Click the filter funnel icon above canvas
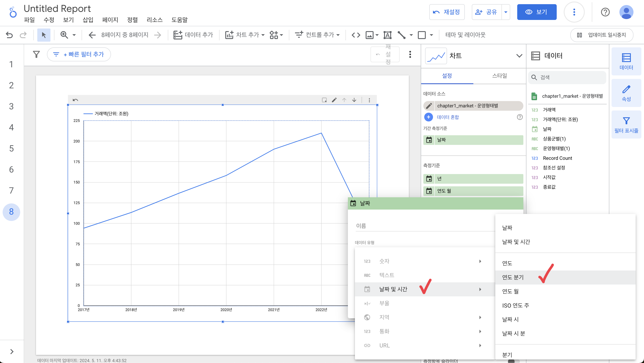Screen dimensions: 644x363 (36, 54)
